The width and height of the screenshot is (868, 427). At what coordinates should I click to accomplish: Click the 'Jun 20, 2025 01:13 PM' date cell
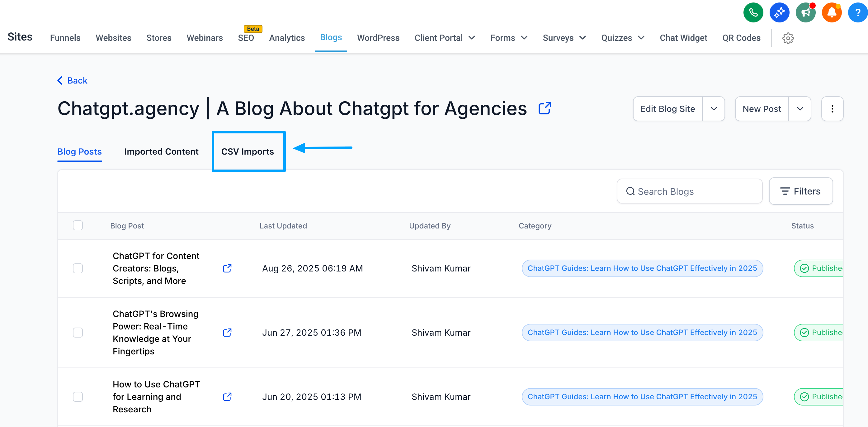coord(312,396)
